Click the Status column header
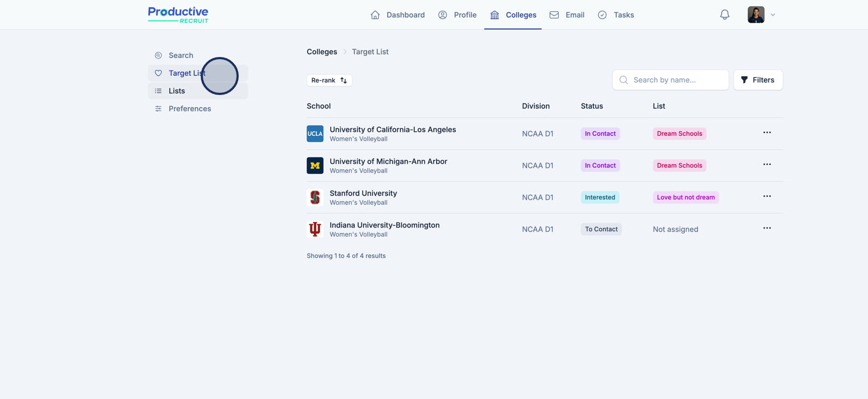Viewport: 868px width, 399px height. (592, 106)
